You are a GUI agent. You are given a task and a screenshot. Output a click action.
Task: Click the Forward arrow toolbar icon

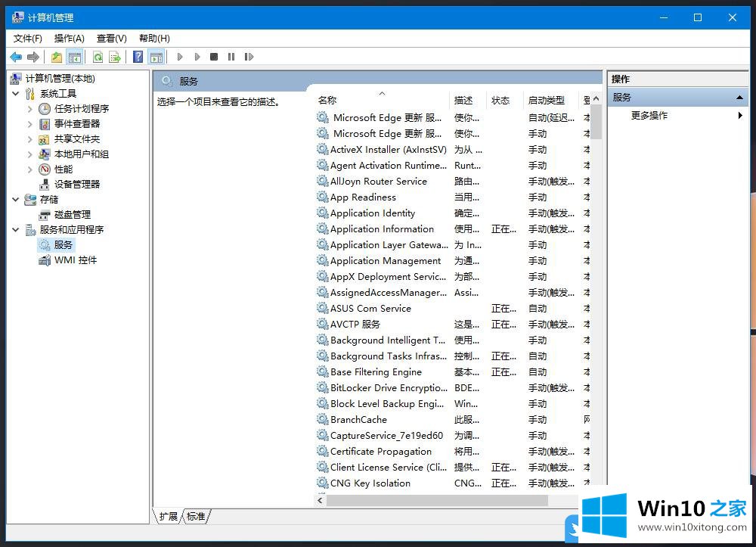point(33,57)
